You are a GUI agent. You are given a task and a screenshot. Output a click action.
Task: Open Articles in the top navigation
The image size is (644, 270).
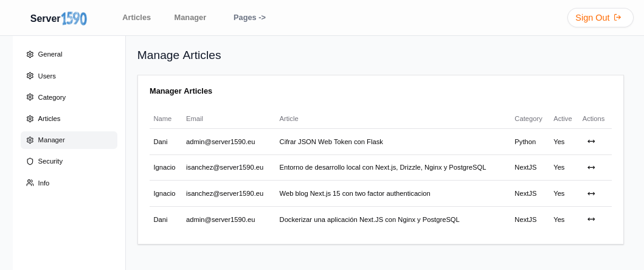pos(136,18)
